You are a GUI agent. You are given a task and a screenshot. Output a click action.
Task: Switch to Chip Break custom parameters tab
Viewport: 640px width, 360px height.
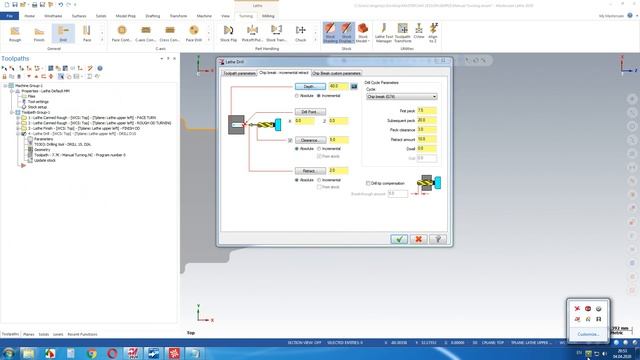coord(336,73)
